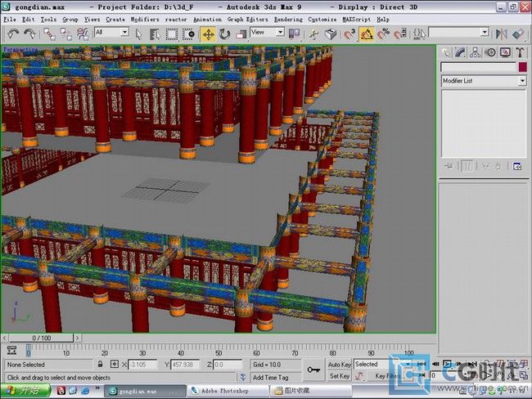Image resolution: width=532 pixels, height=399 pixels.
Task: Activate the Select and Scale tool
Action: point(241,34)
